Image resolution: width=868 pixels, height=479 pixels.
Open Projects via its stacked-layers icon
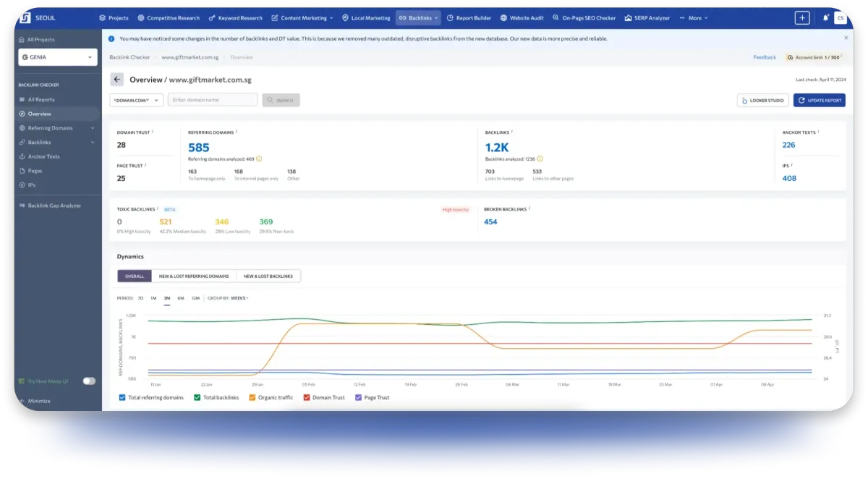click(102, 18)
